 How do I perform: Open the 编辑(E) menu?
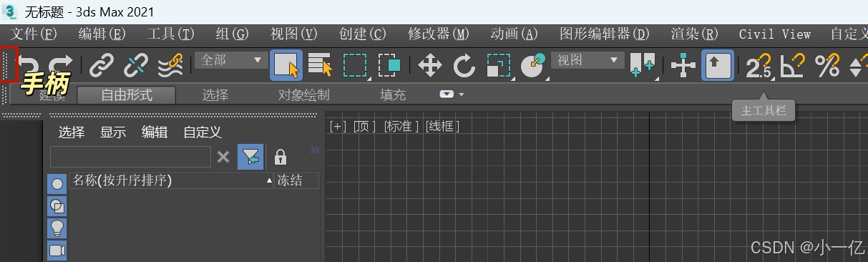(102, 34)
